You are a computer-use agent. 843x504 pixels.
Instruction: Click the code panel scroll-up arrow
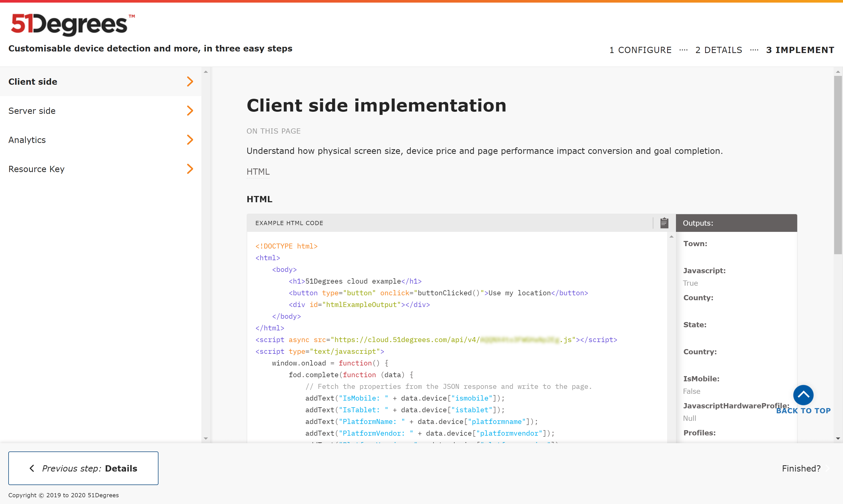coord(671,237)
